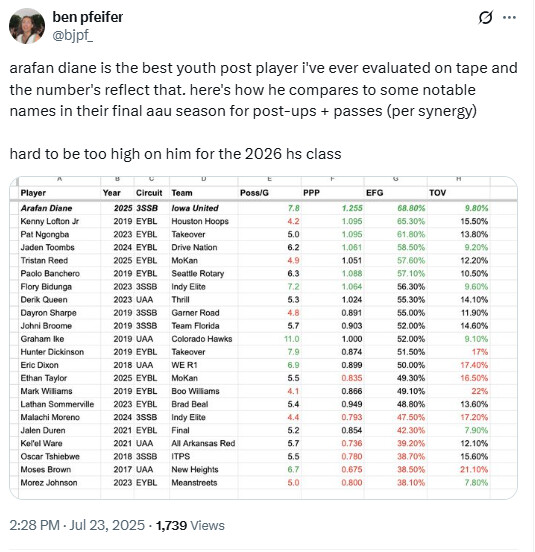Click the 1,739 Views count
This screenshot has height=552, width=535.
click(x=190, y=525)
